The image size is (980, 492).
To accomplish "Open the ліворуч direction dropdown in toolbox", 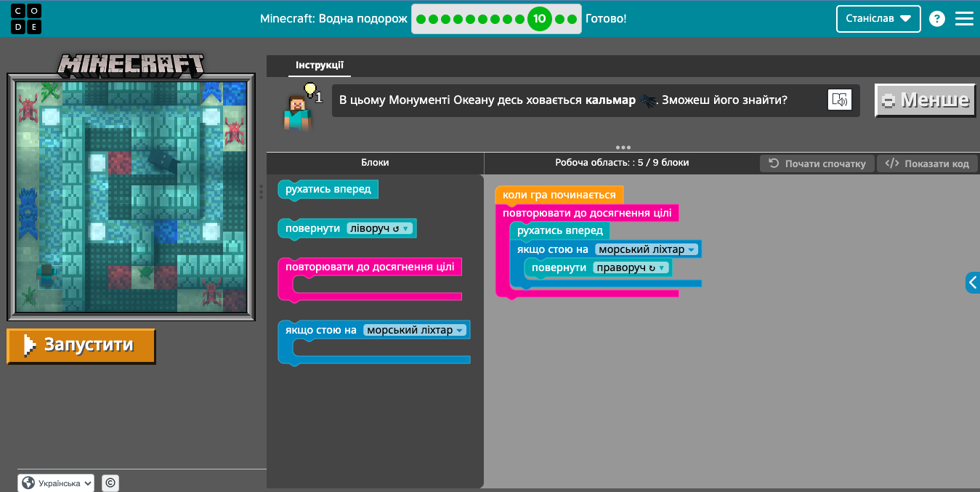I will 379,228.
